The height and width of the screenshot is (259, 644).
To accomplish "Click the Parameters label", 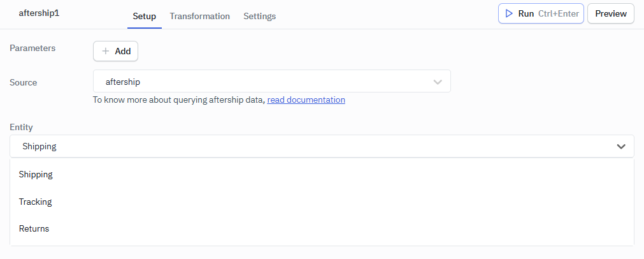I will [32, 48].
